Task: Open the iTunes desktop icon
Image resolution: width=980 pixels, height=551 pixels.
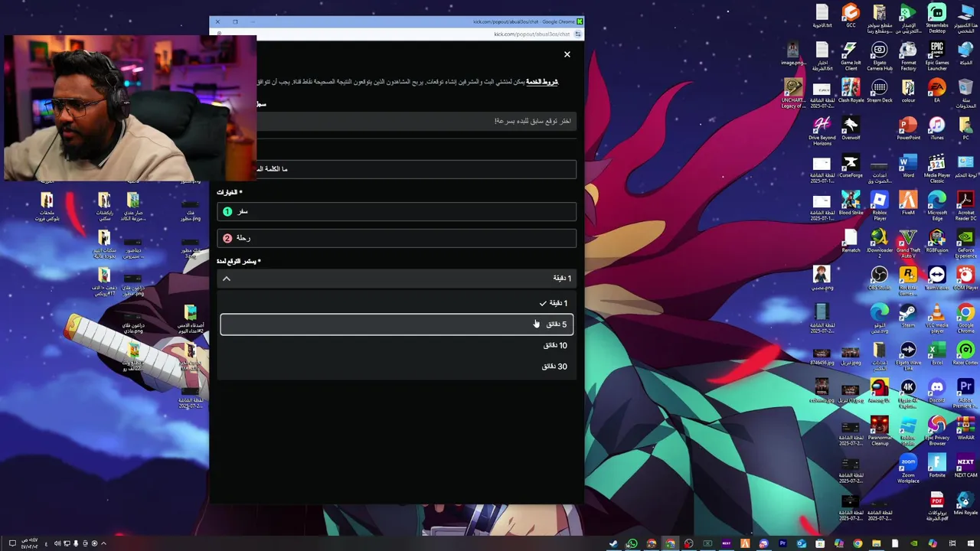Action: pos(937,128)
